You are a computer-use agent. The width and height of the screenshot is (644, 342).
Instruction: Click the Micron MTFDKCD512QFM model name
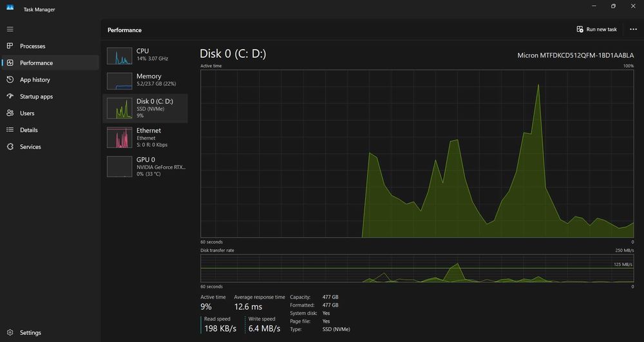575,55
